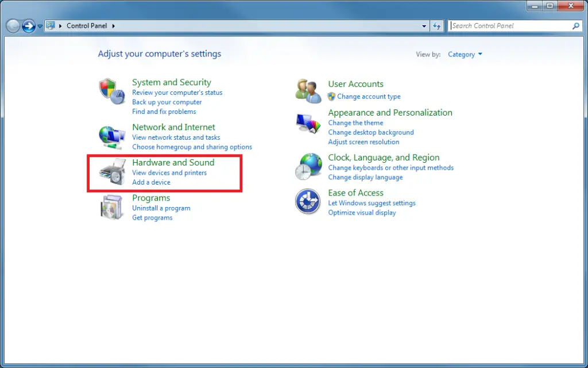
Task: Open Clock, Language, and Region heading
Action: [384, 158]
